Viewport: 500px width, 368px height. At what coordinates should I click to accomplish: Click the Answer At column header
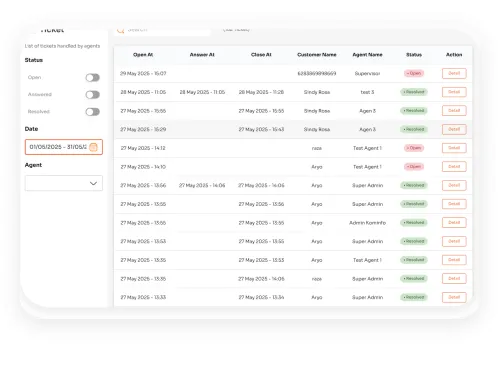coord(202,55)
